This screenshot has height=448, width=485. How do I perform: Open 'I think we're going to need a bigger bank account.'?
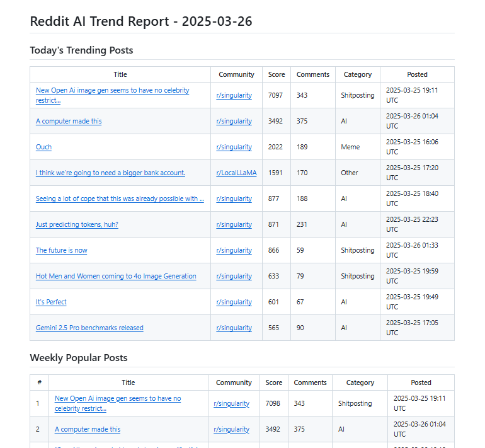(x=110, y=173)
